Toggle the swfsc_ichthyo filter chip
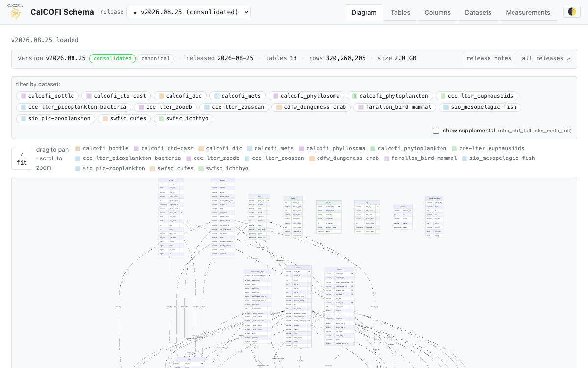 pos(183,118)
